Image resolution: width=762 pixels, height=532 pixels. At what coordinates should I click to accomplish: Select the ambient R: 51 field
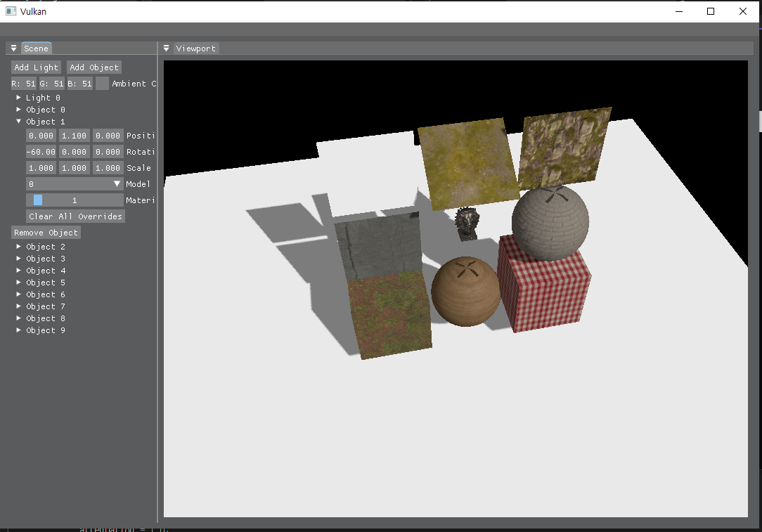pyautogui.click(x=24, y=84)
